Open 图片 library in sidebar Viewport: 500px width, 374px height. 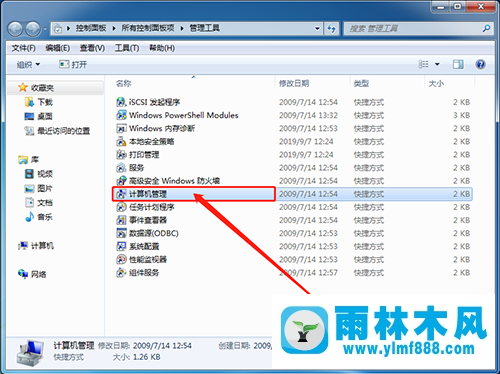pos(39,188)
